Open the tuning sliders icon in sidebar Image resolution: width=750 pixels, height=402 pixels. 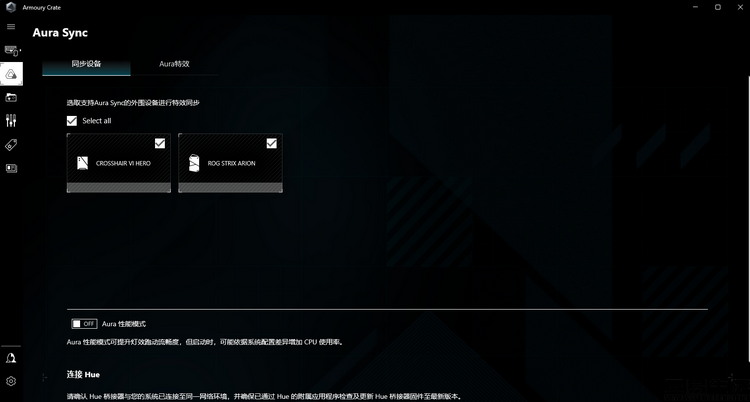tap(11, 121)
